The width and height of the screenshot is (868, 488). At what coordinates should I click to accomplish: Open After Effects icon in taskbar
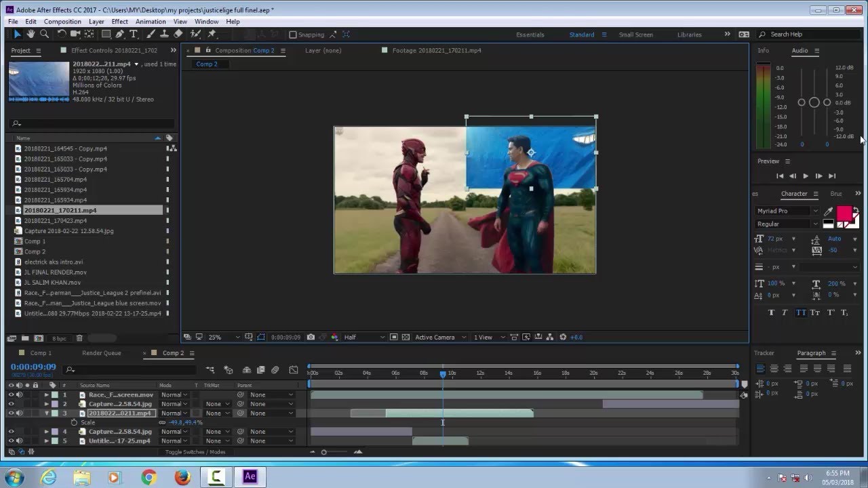point(250,477)
